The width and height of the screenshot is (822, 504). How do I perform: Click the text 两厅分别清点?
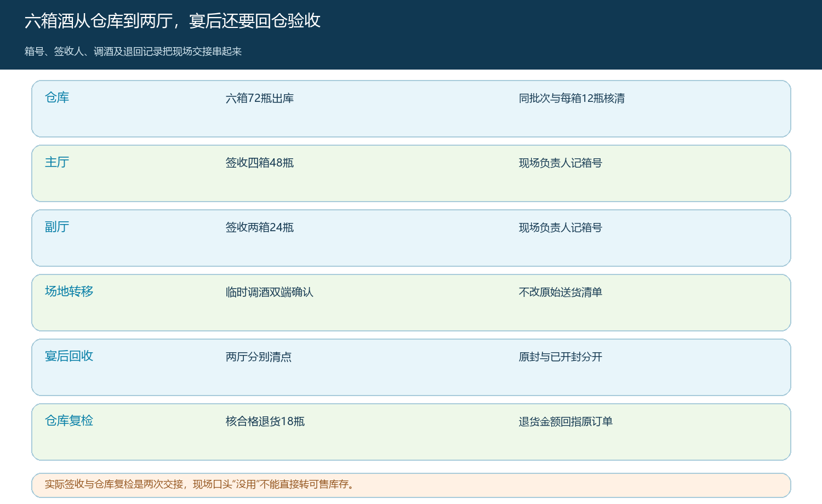coord(259,357)
